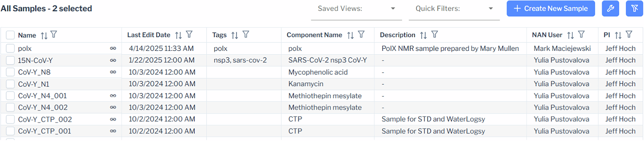Click link icon beside CoV-Y_CTP_002

pos(113,120)
